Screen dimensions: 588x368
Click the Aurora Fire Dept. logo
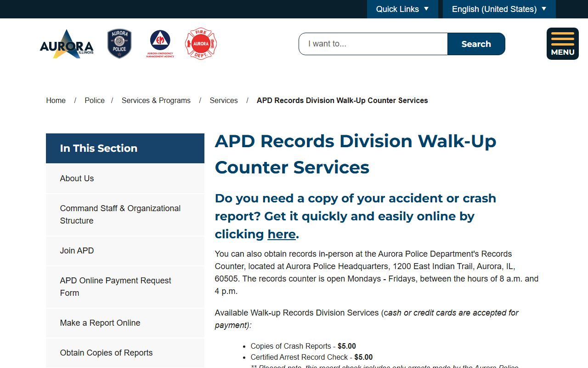coord(201,44)
